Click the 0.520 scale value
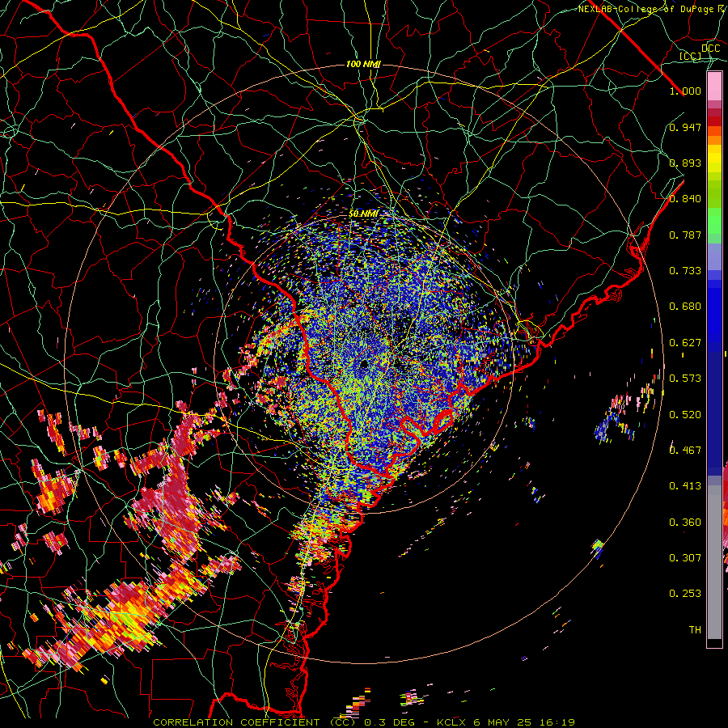This screenshot has height=728, width=728. coord(685,415)
